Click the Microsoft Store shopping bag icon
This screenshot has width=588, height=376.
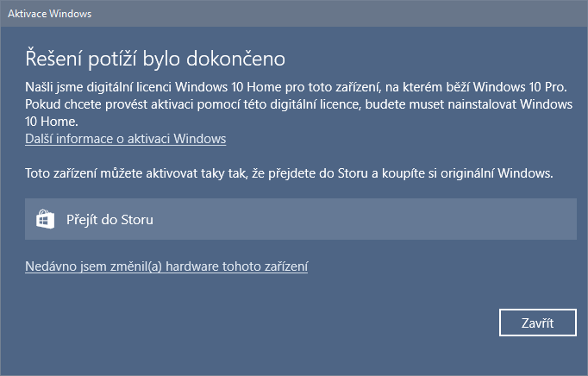(x=46, y=219)
